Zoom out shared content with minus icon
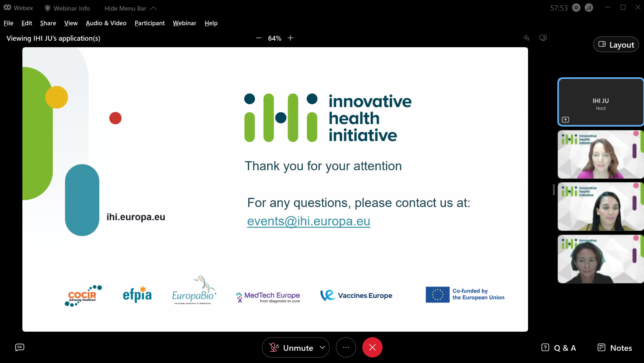Viewport: 644px width, 363px height. 259,38
